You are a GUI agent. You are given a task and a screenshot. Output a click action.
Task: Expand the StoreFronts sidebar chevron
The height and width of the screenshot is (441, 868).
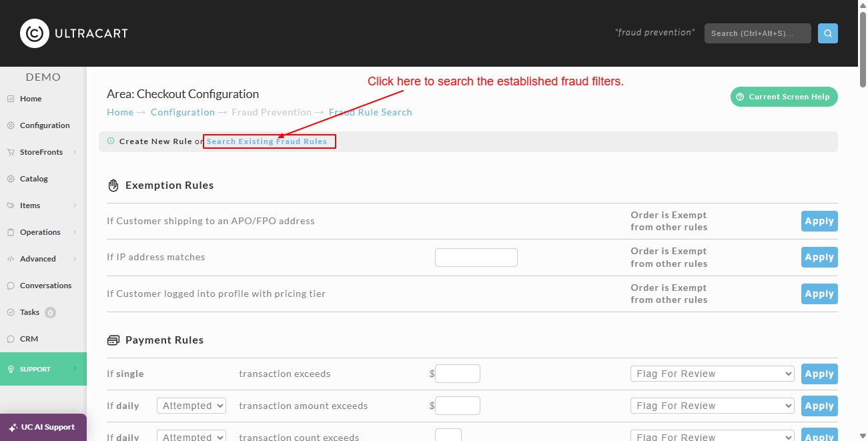click(75, 152)
